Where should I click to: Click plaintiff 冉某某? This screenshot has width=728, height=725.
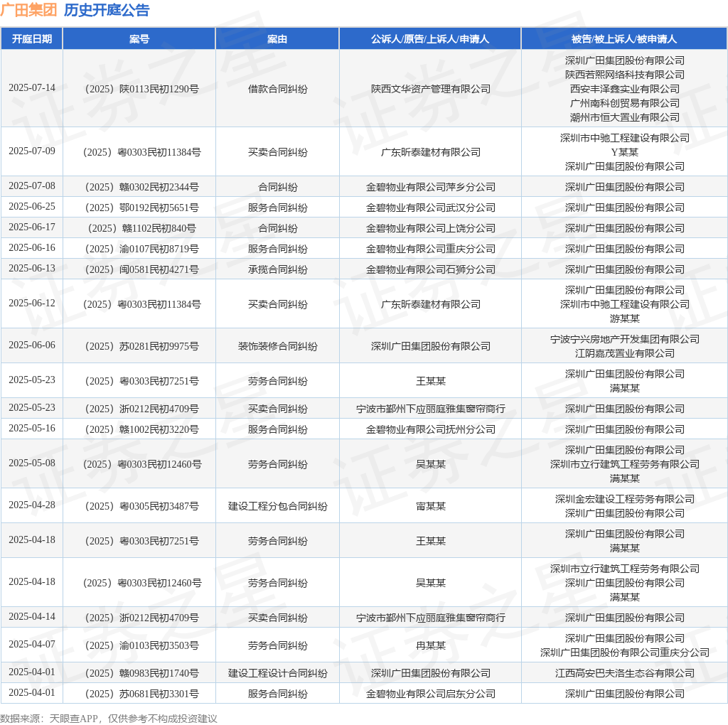pos(430,645)
